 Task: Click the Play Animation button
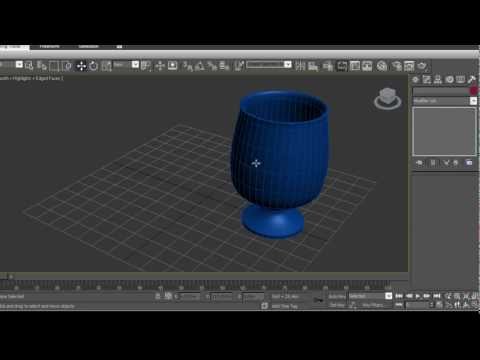(x=418, y=296)
